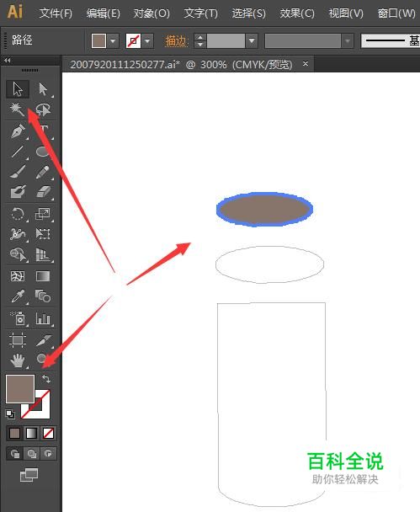Open the 视图(V) menu

click(346, 13)
